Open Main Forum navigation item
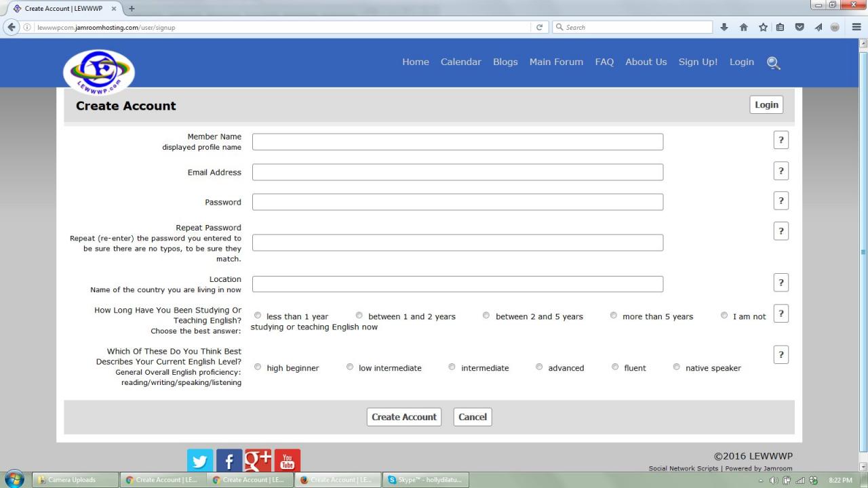Screen dimensions: 868x488 pyautogui.click(x=556, y=62)
